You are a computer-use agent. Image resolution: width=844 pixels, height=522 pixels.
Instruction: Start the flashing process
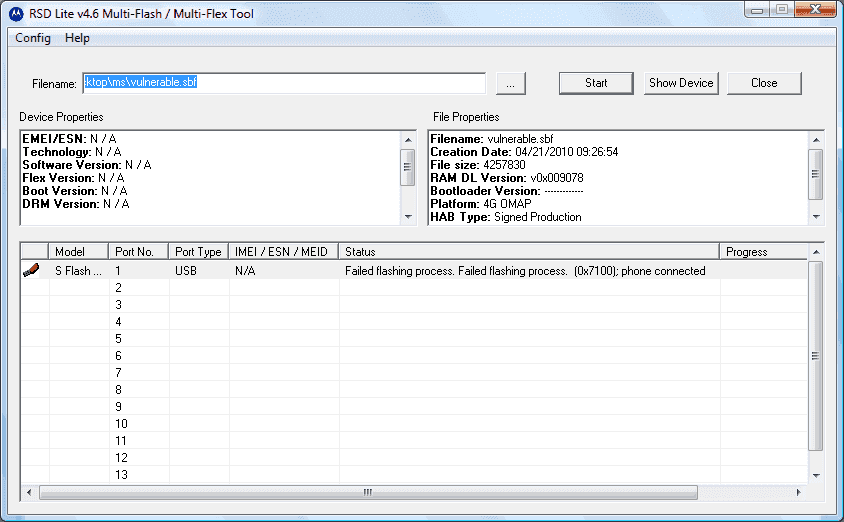point(596,83)
